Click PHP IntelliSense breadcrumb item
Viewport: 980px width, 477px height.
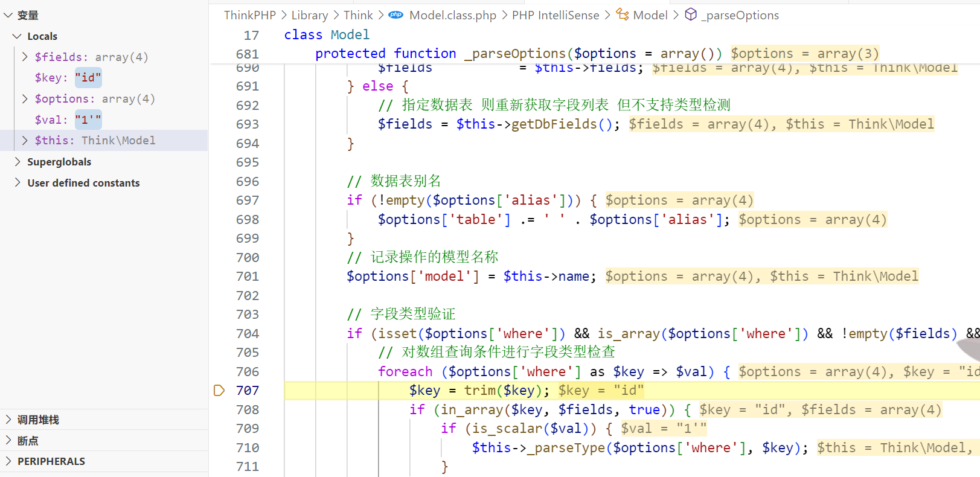(x=555, y=15)
